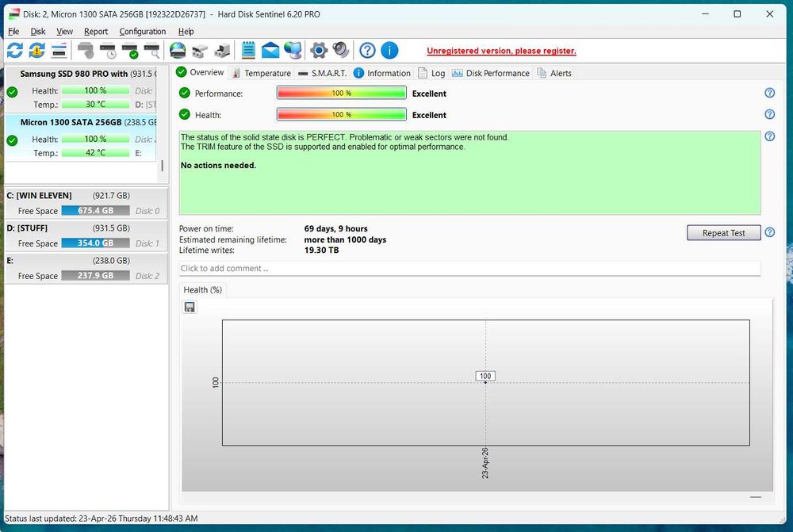Click the help icon next to Repeat Test
Screen dimensions: 793x532
coord(770,232)
